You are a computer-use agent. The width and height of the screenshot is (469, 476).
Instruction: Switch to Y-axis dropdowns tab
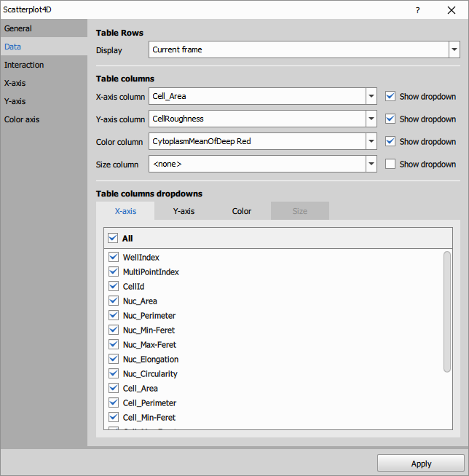click(x=184, y=211)
